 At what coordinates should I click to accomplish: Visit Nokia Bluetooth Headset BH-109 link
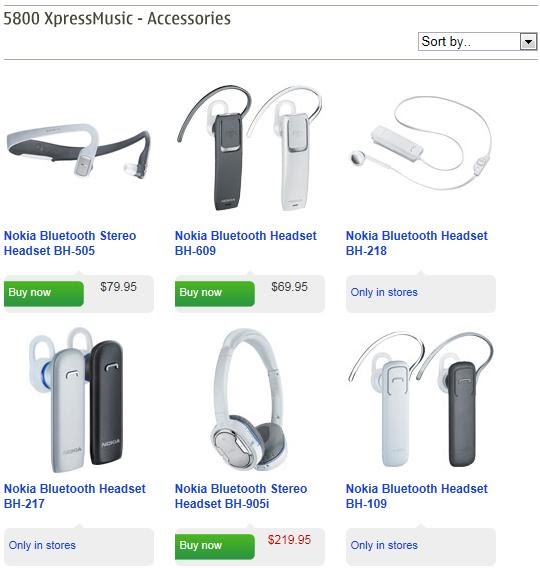[x=416, y=496]
